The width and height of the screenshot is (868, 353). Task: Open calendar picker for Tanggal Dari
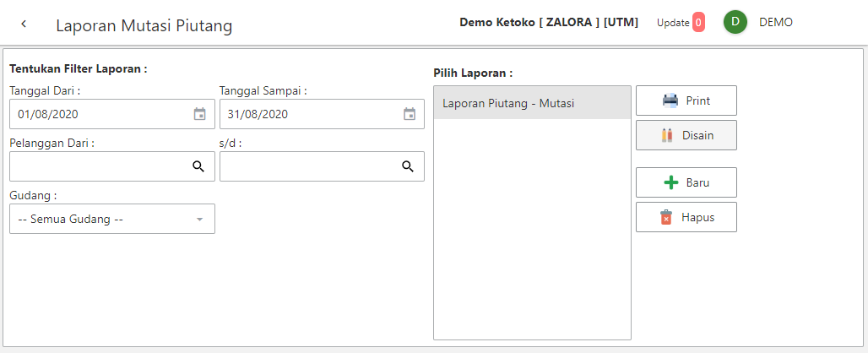coord(199,114)
